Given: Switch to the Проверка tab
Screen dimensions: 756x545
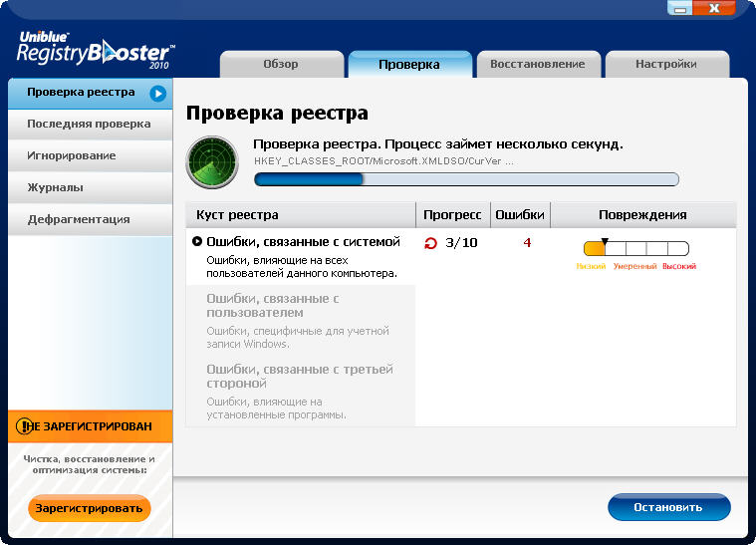Looking at the screenshot, I should click(409, 64).
